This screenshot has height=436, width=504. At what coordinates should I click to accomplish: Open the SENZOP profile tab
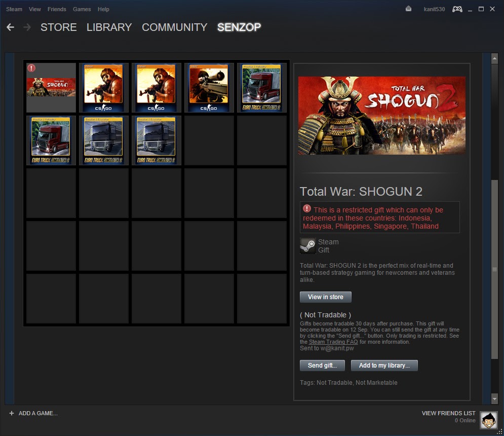click(239, 27)
